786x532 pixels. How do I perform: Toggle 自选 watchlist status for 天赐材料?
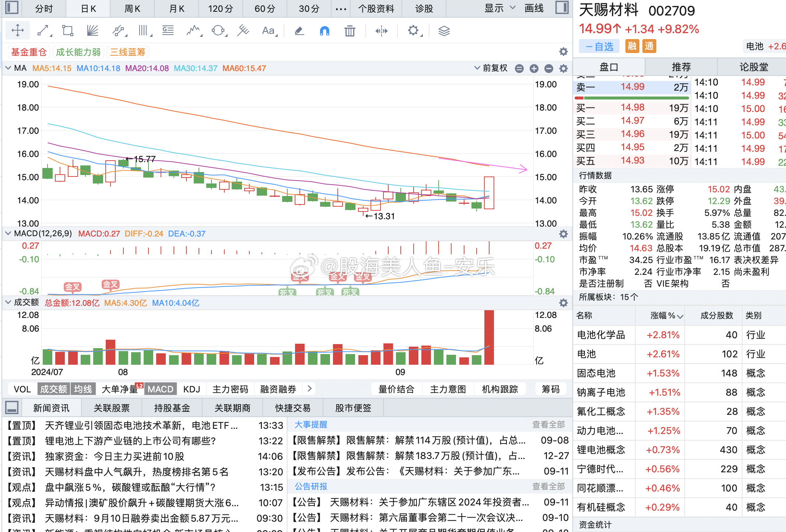click(x=599, y=46)
